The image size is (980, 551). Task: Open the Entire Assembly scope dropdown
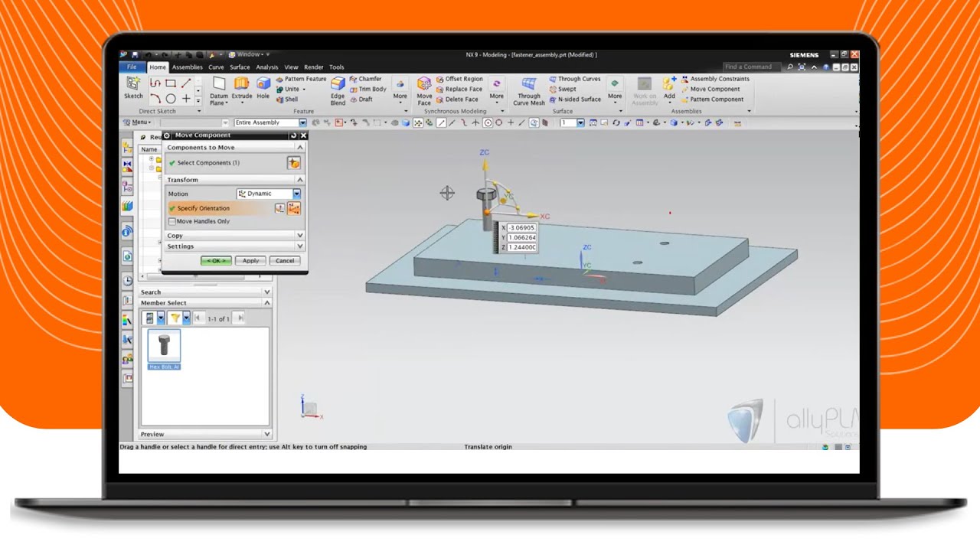302,122
